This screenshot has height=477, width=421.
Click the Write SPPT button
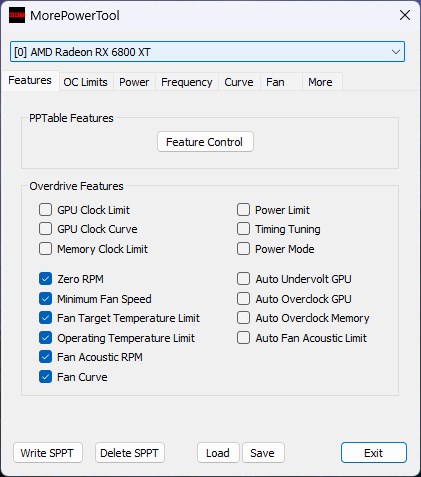pyautogui.click(x=48, y=453)
